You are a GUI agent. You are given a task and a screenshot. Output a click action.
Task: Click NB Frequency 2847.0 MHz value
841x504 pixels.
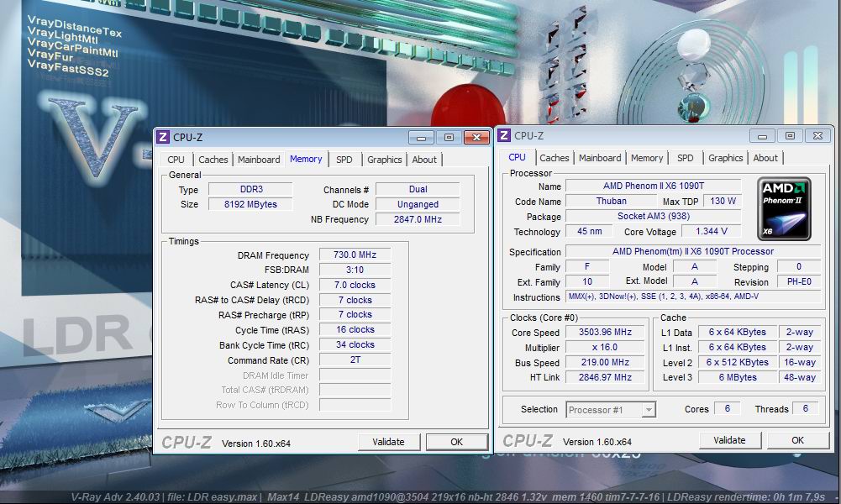point(418,219)
